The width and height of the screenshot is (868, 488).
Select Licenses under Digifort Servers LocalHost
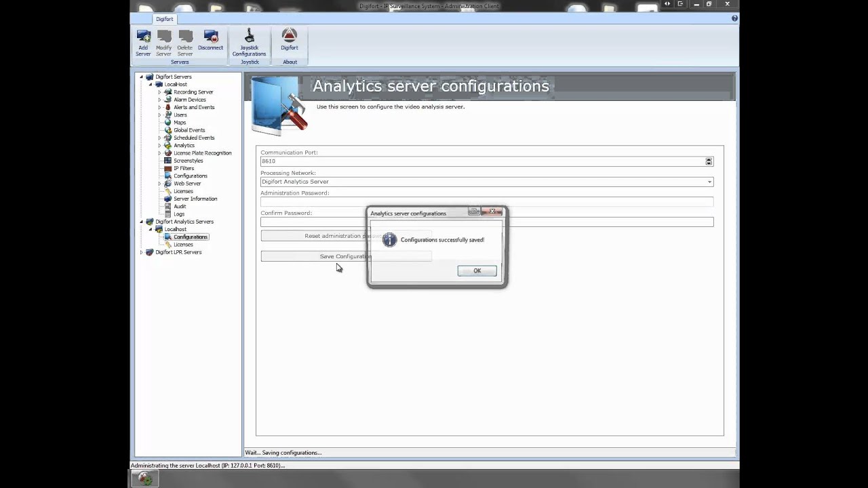[183, 191]
